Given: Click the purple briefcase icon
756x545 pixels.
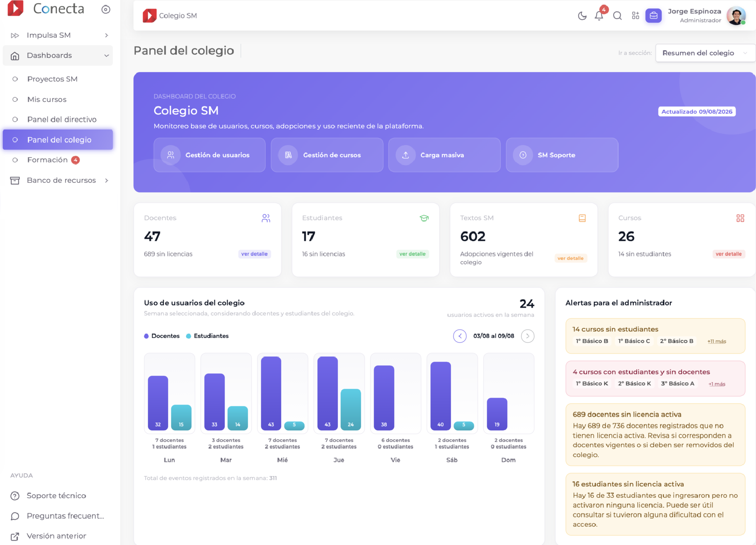Looking at the screenshot, I should point(654,16).
